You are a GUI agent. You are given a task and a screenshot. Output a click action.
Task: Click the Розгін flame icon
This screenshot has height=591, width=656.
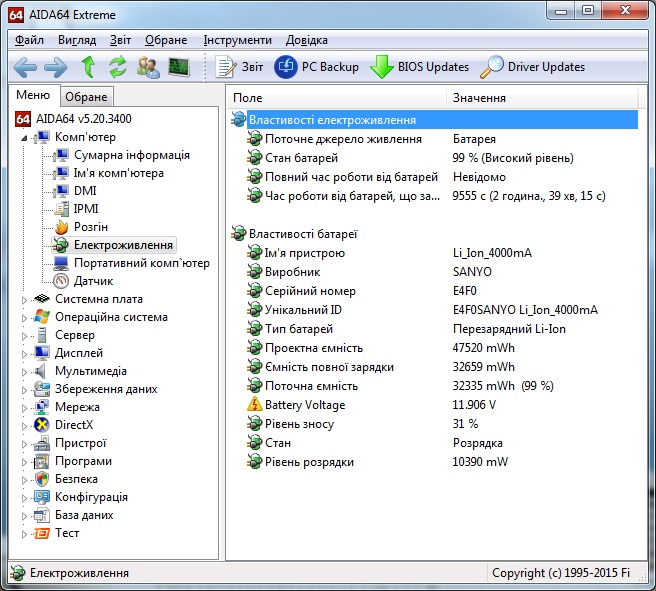click(x=62, y=227)
